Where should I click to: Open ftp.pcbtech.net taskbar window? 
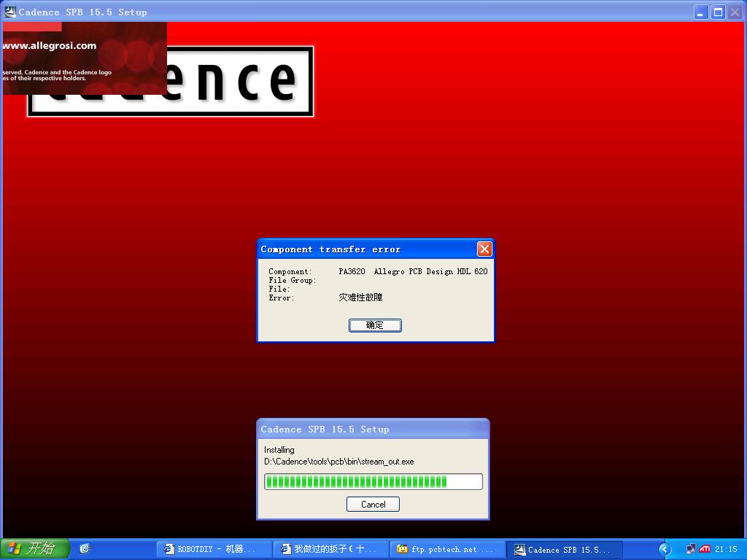click(x=447, y=549)
